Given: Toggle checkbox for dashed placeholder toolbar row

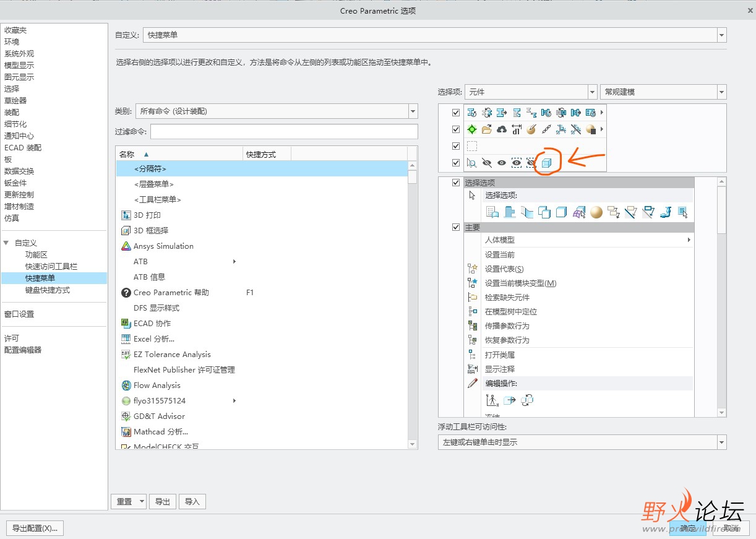Looking at the screenshot, I should tap(456, 146).
